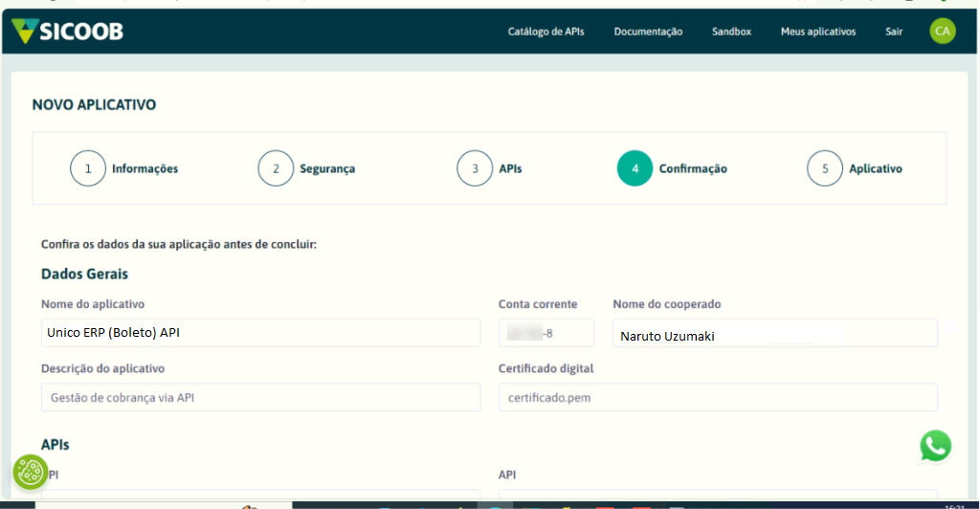Click the Descrição do aplicativo field
The image size is (980, 509).
pos(260,397)
